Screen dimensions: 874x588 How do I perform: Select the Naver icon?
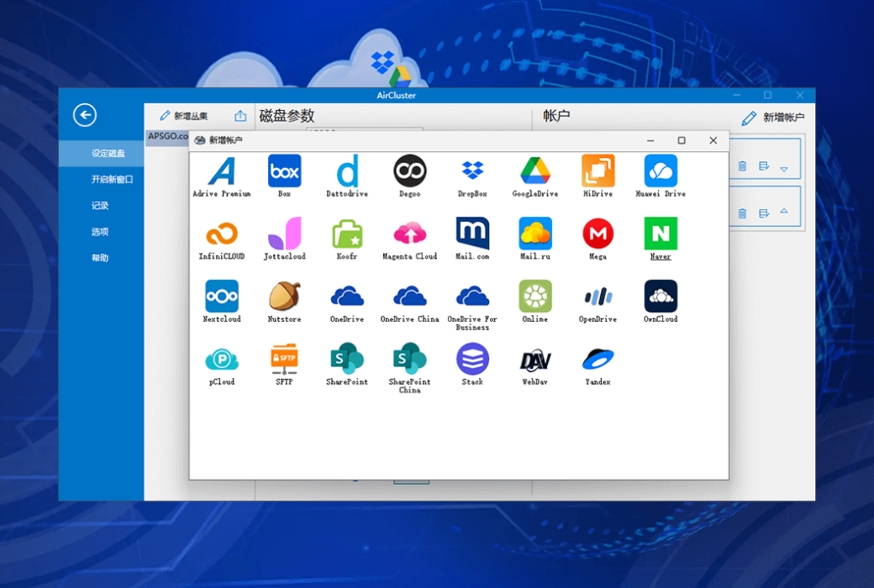tap(661, 239)
